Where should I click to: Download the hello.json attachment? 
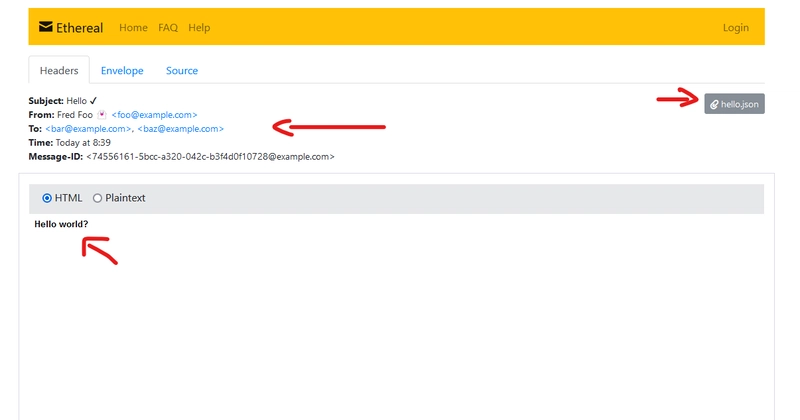[735, 104]
